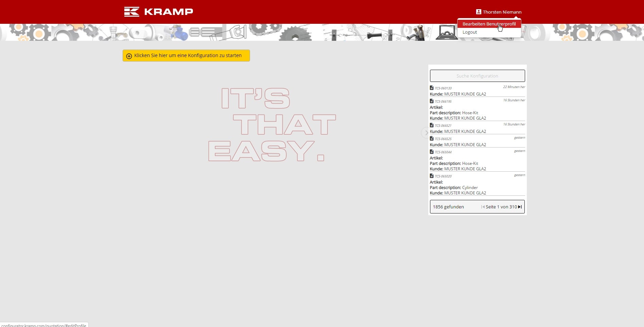
Task: Click the Kramp logo in the header
Action: 159,12
